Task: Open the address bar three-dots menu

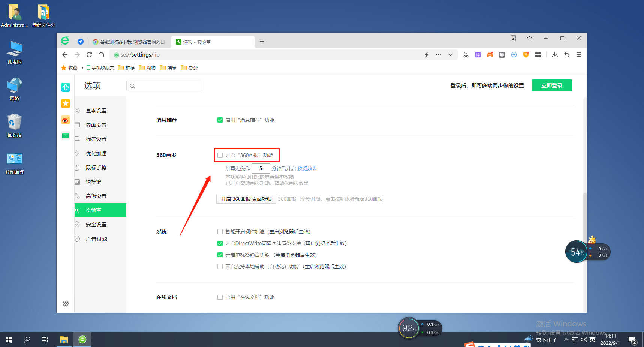Action: pos(438,55)
